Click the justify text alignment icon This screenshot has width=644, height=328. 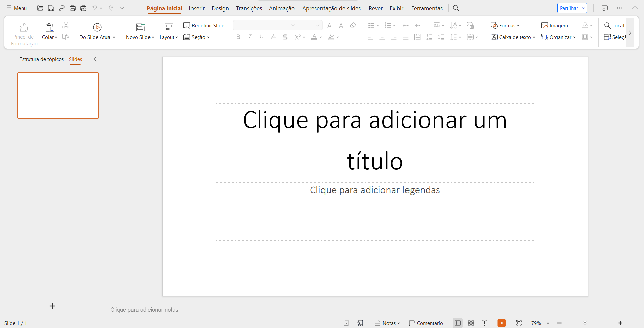(x=405, y=37)
